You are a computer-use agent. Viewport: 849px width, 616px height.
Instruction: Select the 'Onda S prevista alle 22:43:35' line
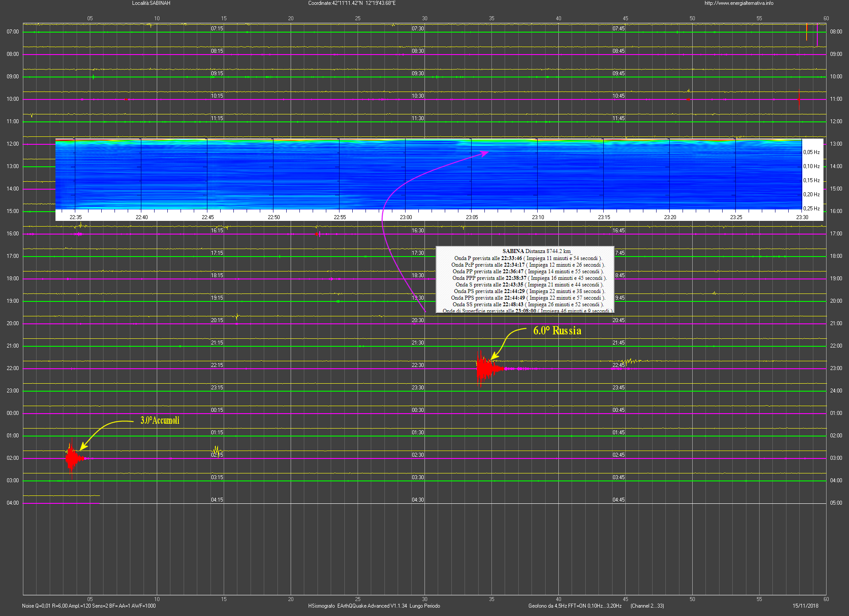[x=529, y=285]
